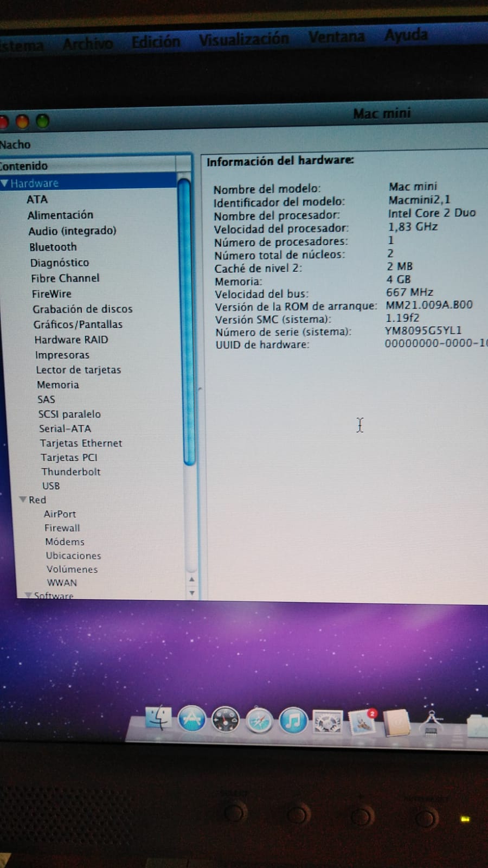Click the Level 2 cache value 2 MB
Screen dimensions: 488x868
[400, 266]
